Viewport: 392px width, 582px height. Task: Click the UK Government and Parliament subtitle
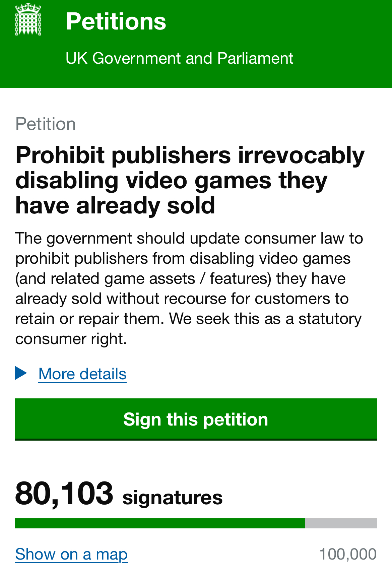(x=179, y=58)
